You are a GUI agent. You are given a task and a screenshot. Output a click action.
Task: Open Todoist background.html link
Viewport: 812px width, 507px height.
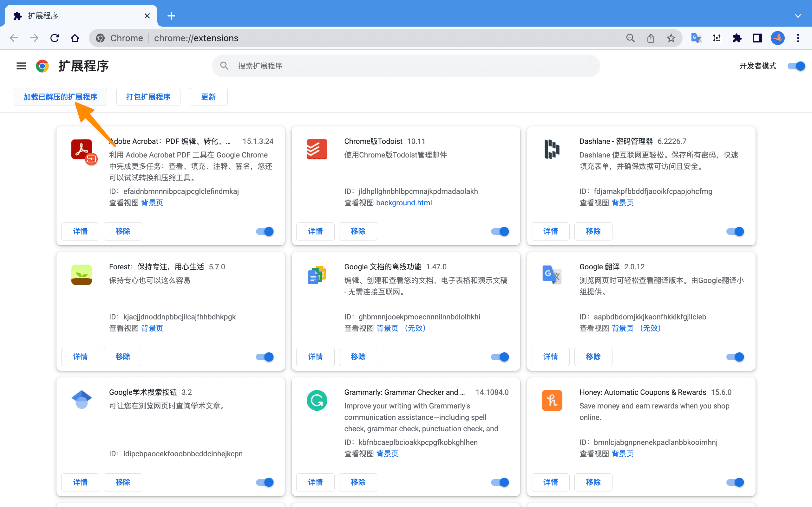[404, 202]
